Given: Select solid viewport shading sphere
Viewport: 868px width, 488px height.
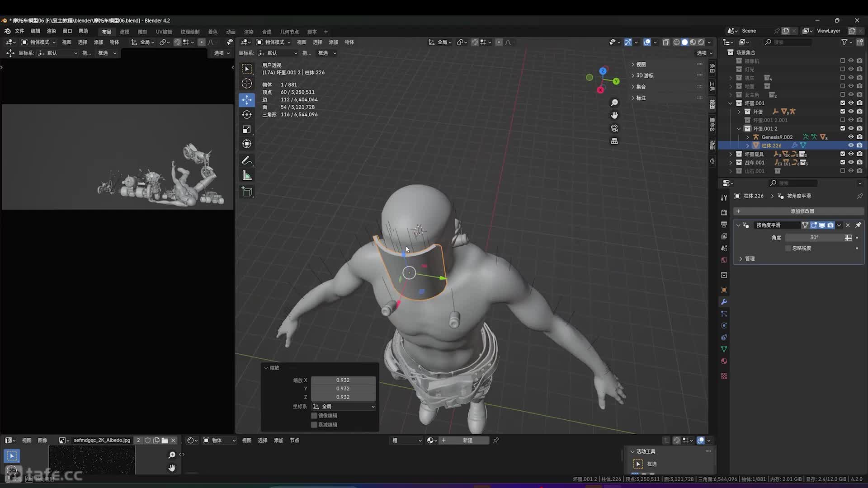Looking at the screenshot, I should pyautogui.click(x=685, y=42).
